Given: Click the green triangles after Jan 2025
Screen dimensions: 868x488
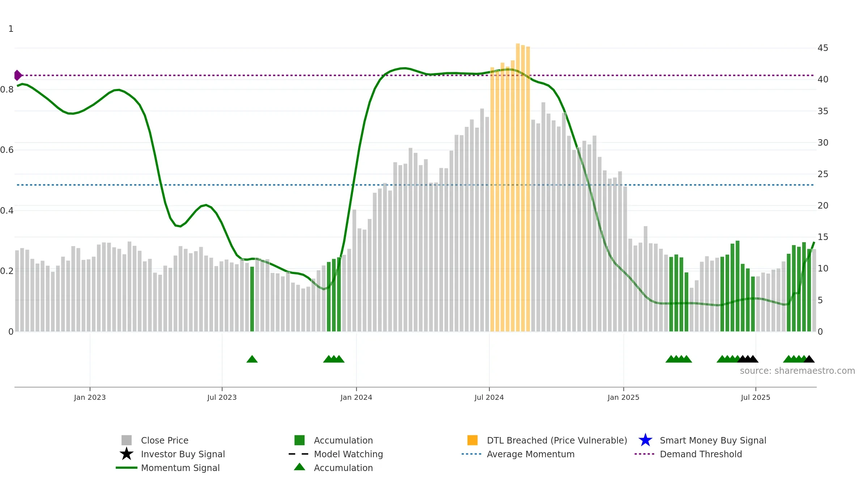Looking at the screenshot, I should 679,359.
